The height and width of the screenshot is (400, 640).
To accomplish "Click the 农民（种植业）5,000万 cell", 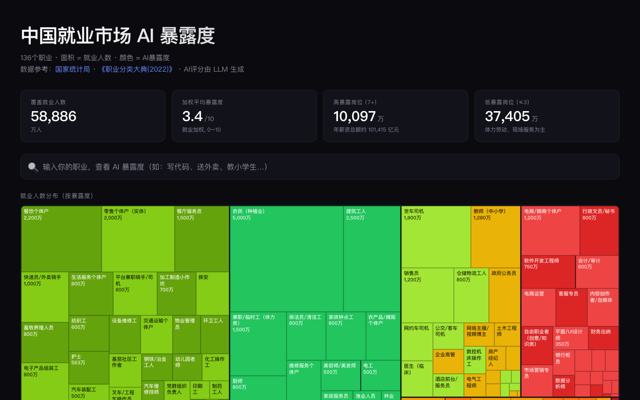I will point(287,259).
